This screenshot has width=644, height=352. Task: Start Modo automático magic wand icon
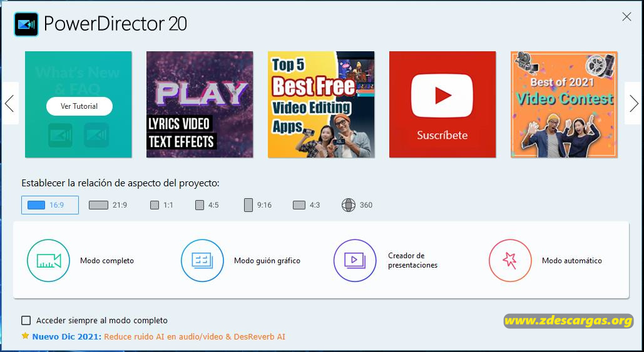510,261
